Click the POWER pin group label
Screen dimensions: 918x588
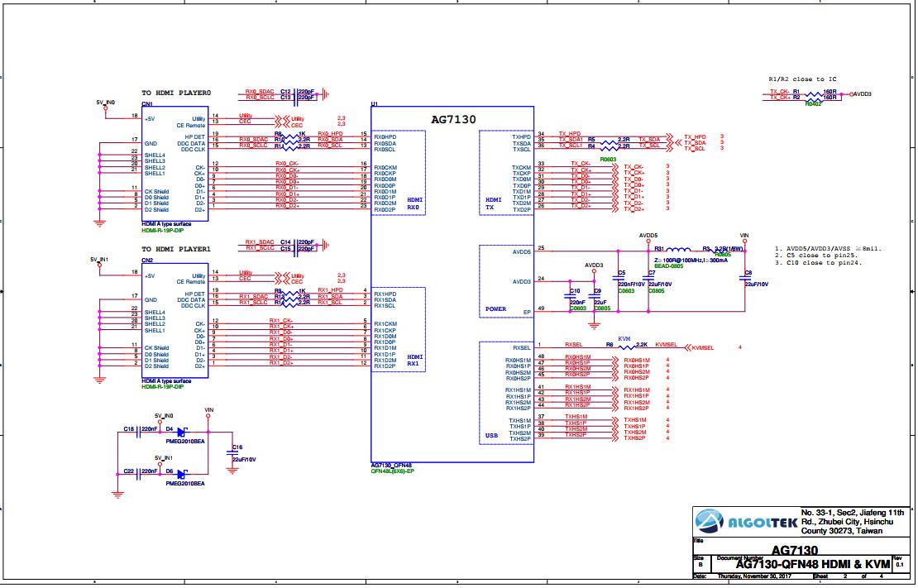tap(495, 309)
